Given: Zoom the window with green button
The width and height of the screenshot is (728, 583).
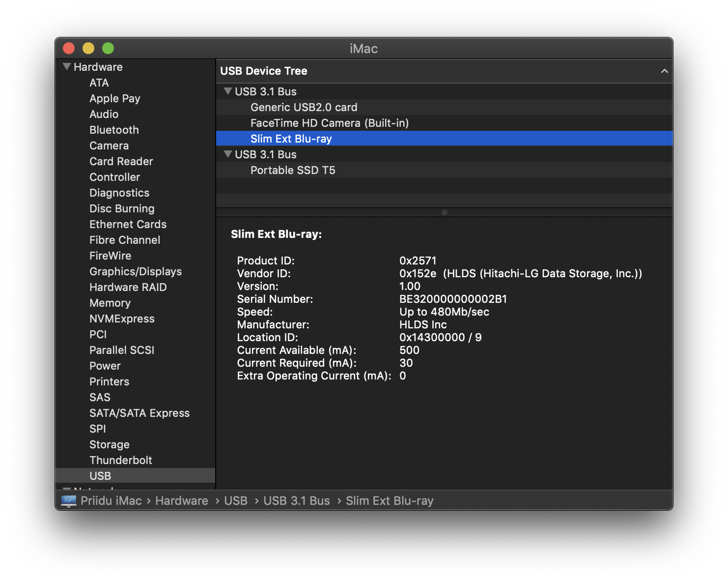Looking at the screenshot, I should tap(108, 48).
